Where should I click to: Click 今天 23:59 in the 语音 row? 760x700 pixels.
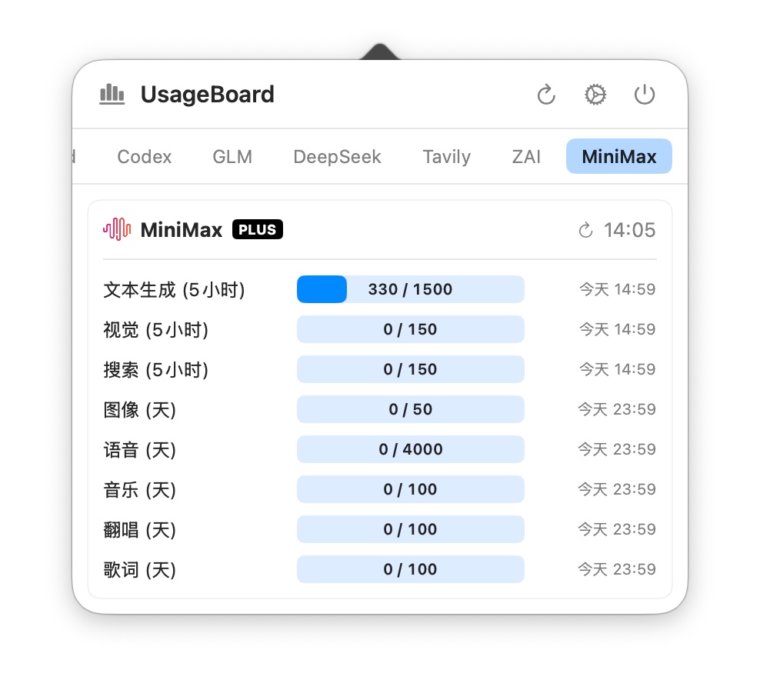click(617, 449)
